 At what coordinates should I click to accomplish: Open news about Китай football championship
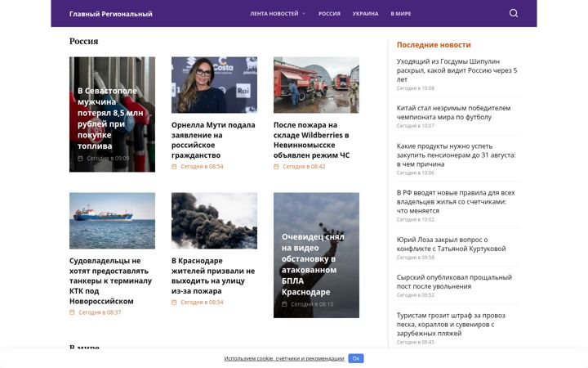(453, 112)
